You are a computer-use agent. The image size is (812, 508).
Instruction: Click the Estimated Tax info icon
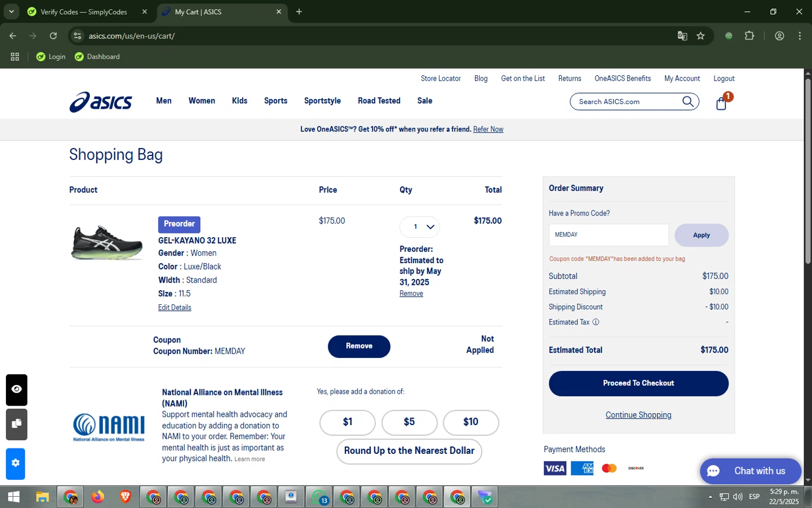coord(595,322)
